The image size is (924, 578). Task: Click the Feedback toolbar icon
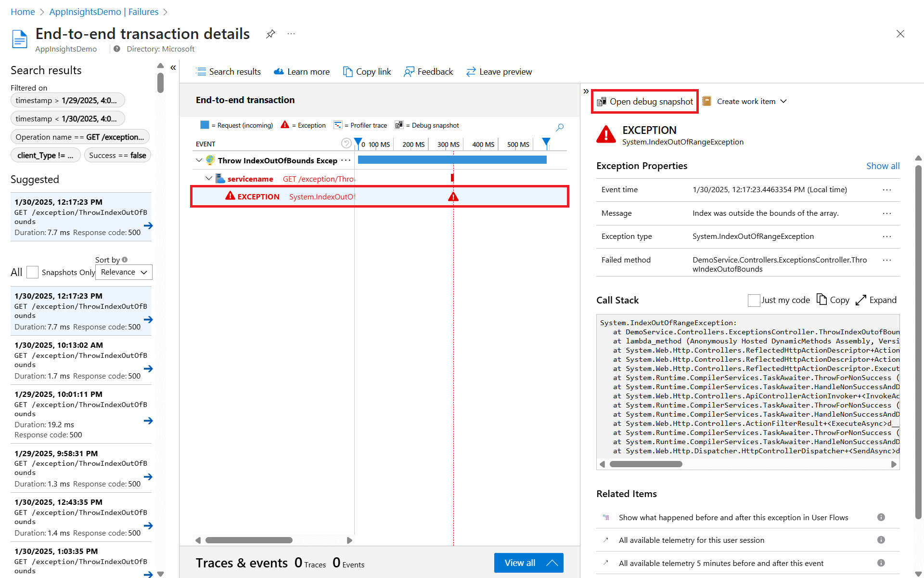pos(409,72)
